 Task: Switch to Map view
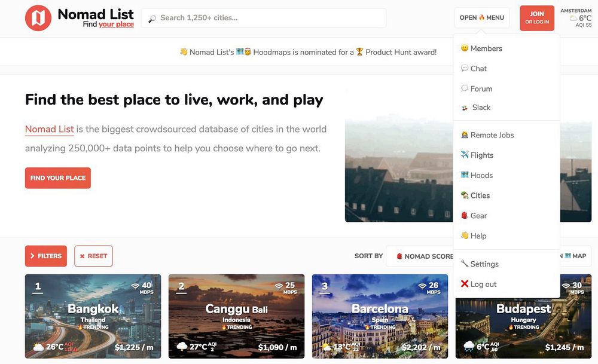575,256
